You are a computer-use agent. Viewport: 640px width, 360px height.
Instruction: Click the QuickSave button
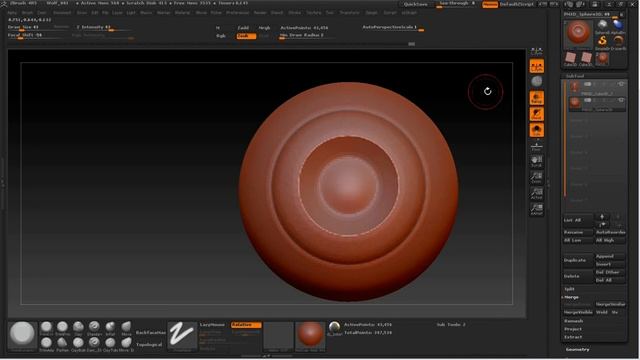[x=416, y=4]
